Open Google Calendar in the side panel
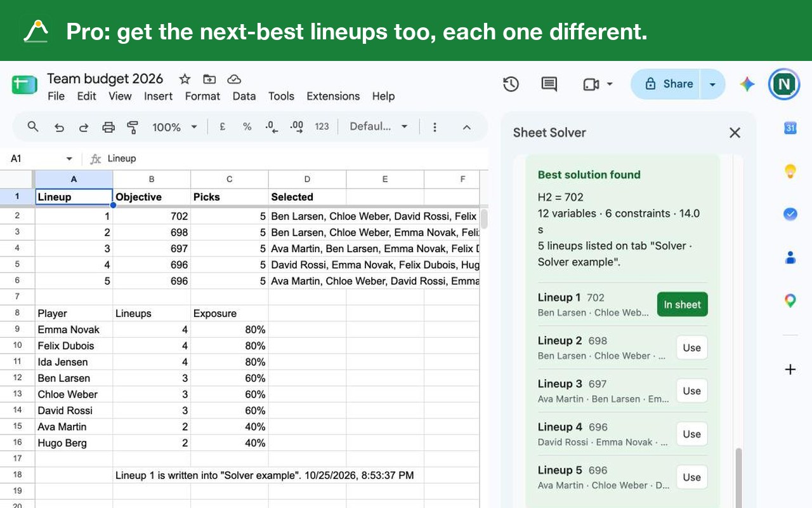Viewport: 812px width, 508px height. [790, 128]
